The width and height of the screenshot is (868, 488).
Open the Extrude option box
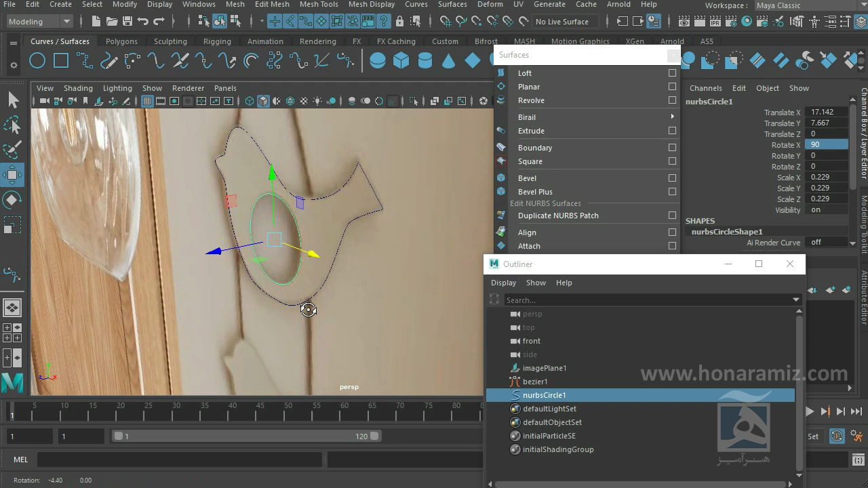(672, 130)
